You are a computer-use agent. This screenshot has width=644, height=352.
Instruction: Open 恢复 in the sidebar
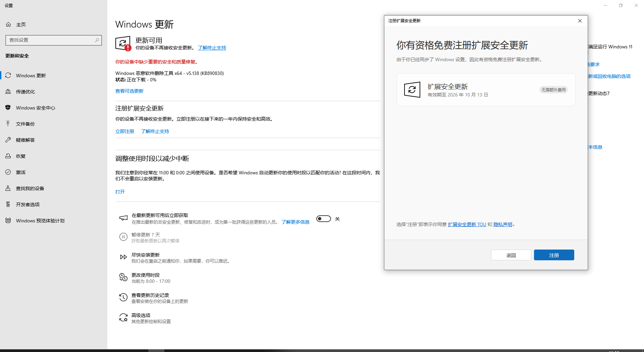(x=54, y=156)
